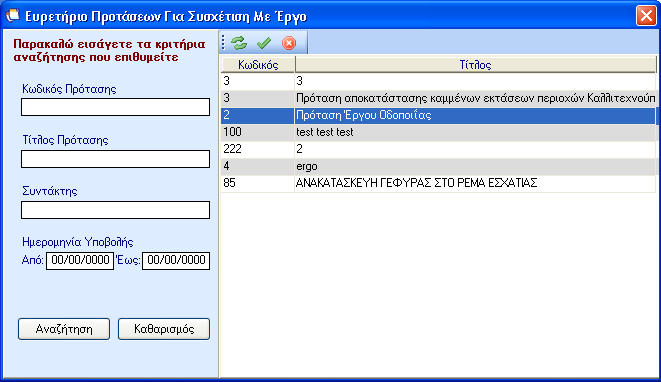Image resolution: width=661 pixels, height=382 pixels.
Task: Sort by the Κωδικός column header
Action: coord(258,65)
